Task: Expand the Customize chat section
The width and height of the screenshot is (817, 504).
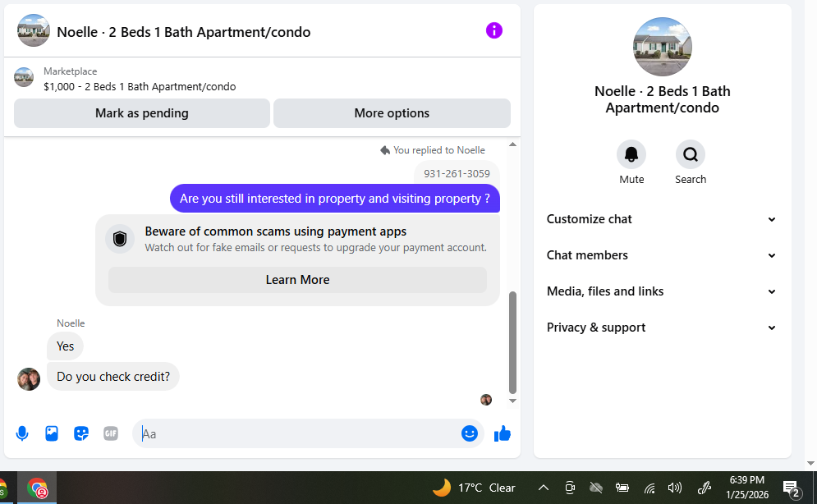Action: pyautogui.click(x=662, y=219)
